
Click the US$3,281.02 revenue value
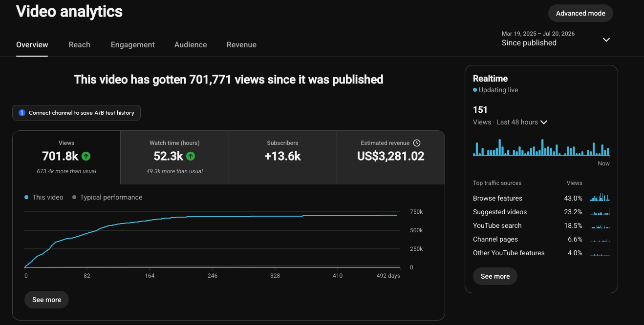click(x=391, y=156)
